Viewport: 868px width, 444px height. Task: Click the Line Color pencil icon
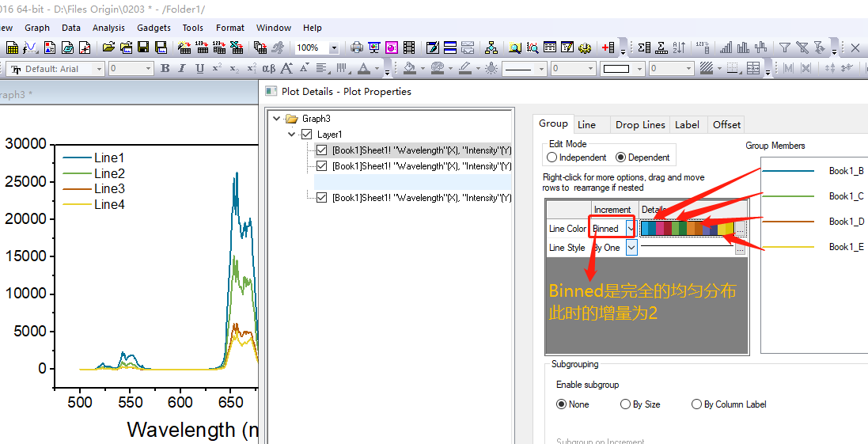pos(465,69)
